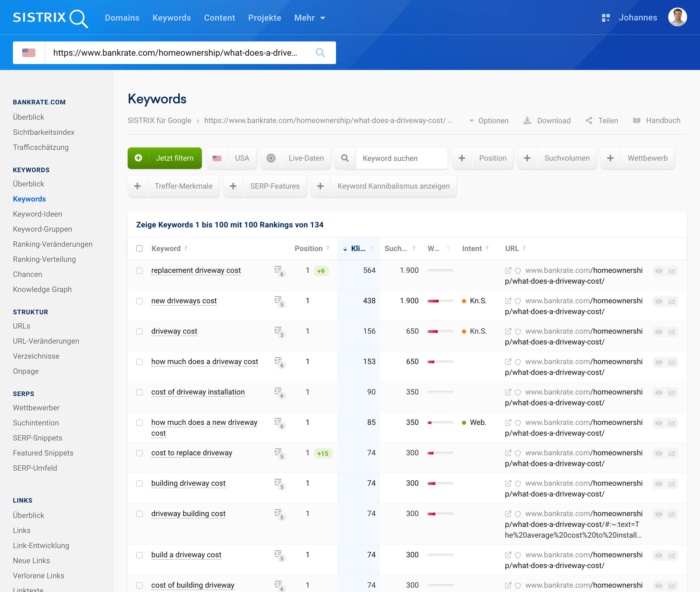Viewport: 700px width, 592px height.
Task: Click the Teilen share icon
Action: pyautogui.click(x=589, y=121)
